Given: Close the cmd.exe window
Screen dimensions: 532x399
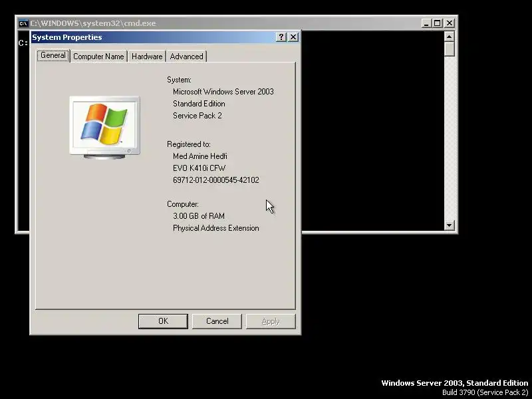Looking at the screenshot, I should [450, 23].
